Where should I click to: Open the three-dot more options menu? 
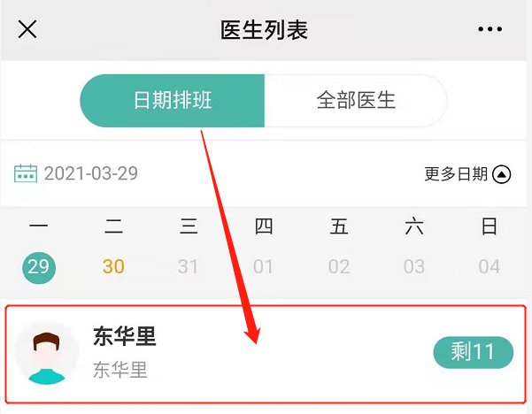click(x=490, y=29)
